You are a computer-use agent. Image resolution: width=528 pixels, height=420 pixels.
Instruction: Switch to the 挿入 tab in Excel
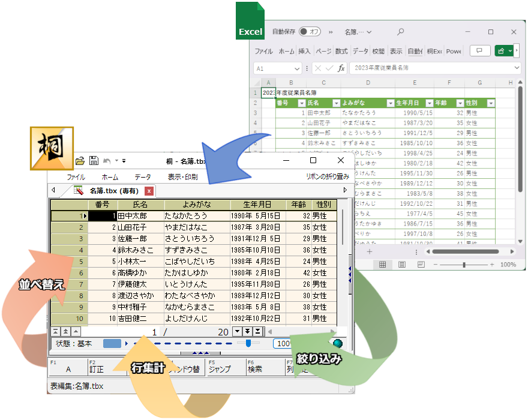coord(305,51)
